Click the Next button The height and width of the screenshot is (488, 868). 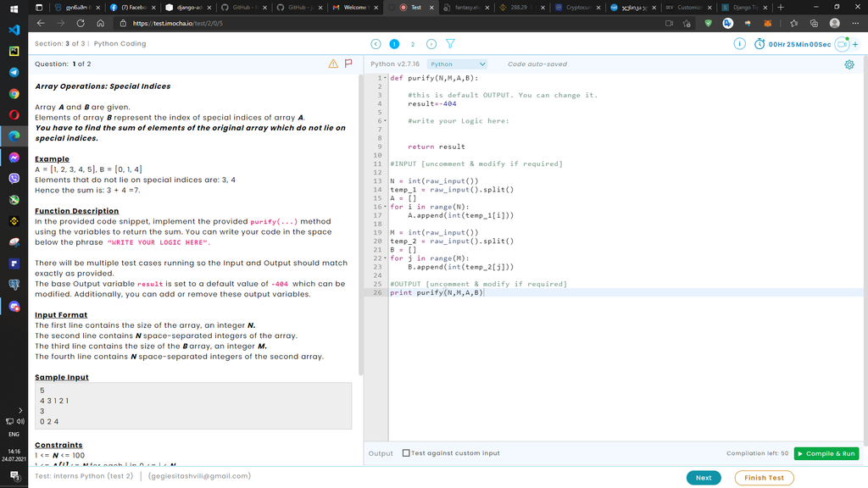pos(703,478)
